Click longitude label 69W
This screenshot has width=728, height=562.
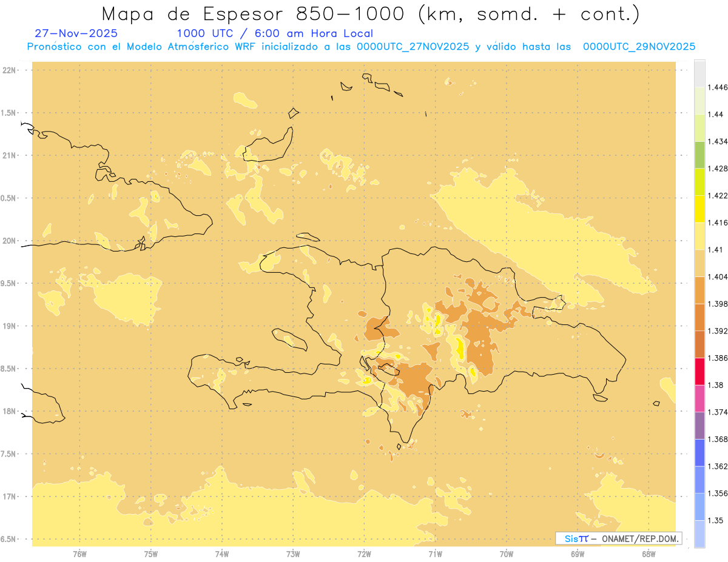click(x=578, y=554)
